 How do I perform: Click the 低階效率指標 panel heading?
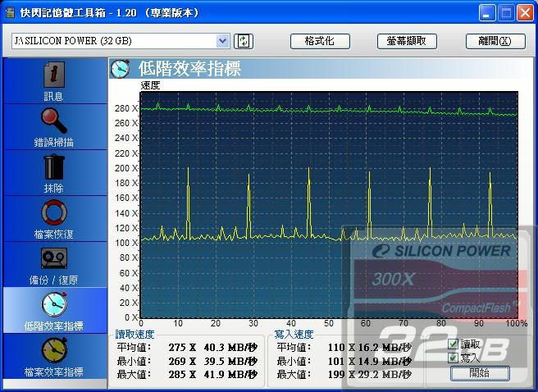point(189,69)
